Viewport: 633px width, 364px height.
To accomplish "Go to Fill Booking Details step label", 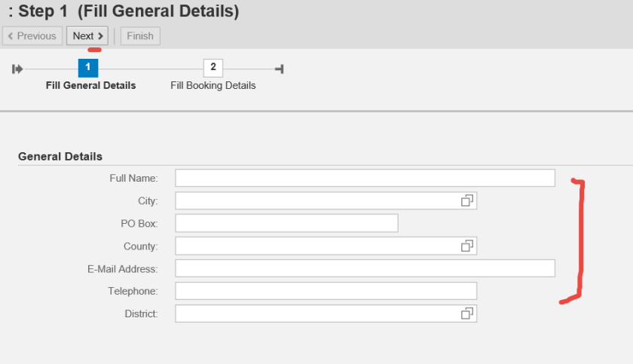I will pos(213,86).
